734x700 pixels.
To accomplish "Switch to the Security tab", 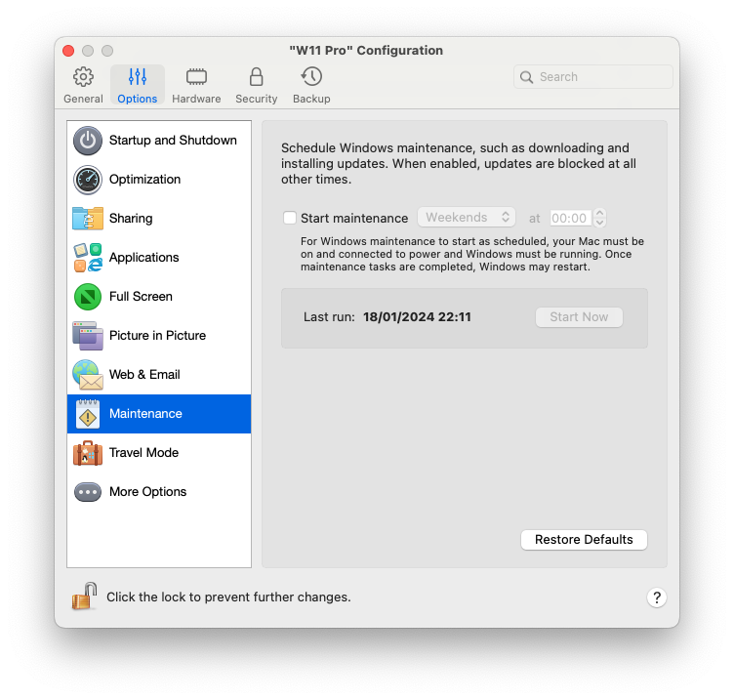I will click(x=256, y=85).
